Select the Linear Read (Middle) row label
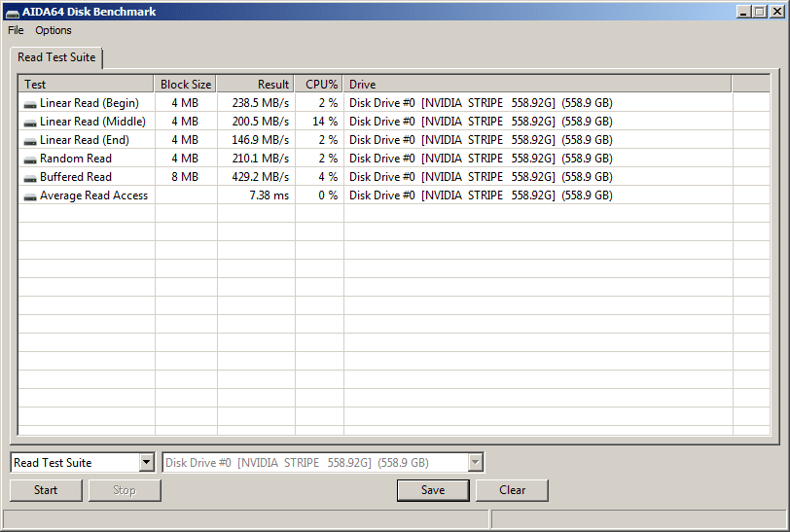 click(92, 122)
